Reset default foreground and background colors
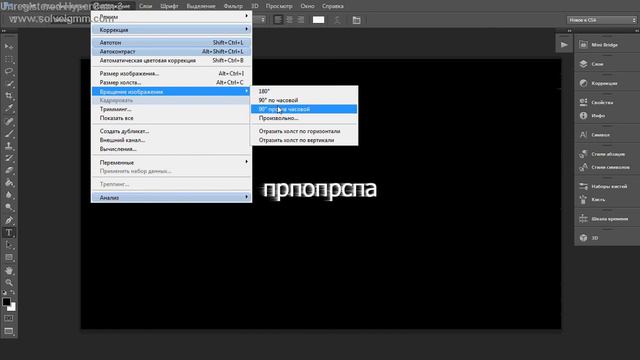The height and width of the screenshot is (360, 640). coord(4,292)
